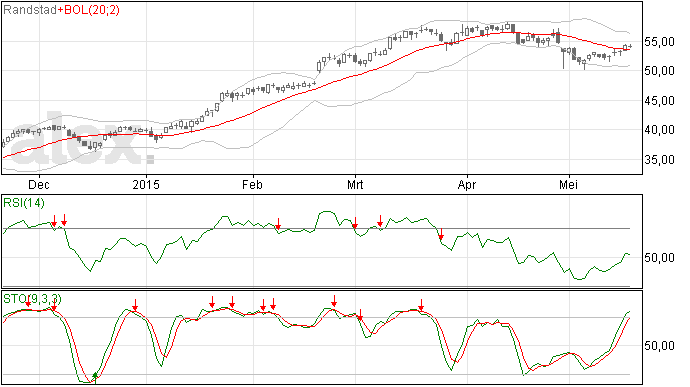Screen dimensions: 690x387
Task: Click the STO(9,3,3) indicator label
Action: coord(32,299)
